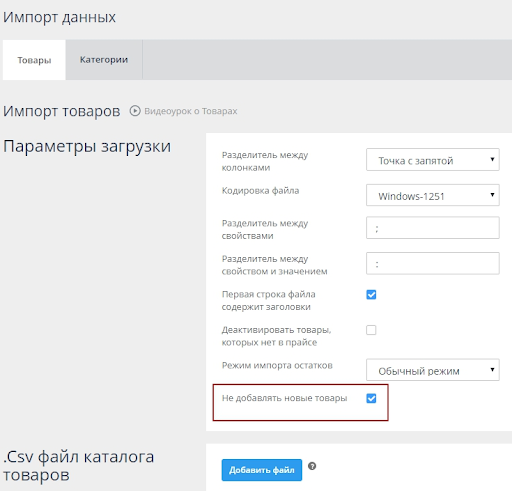Expand the Обычный режим import mode dropdown
512x491 pixels.
coord(433,370)
